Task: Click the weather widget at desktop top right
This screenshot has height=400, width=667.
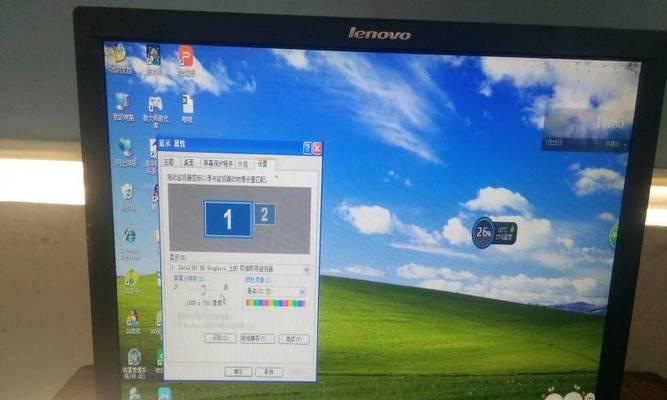Action: point(585,129)
